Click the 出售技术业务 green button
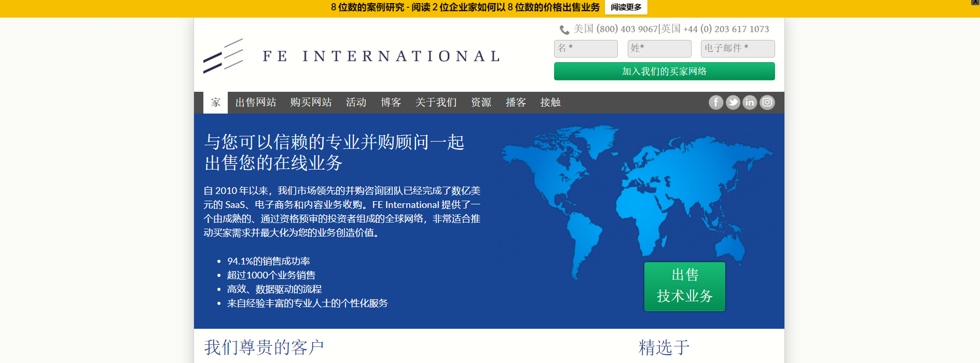Image resolution: width=980 pixels, height=363 pixels. (685, 286)
